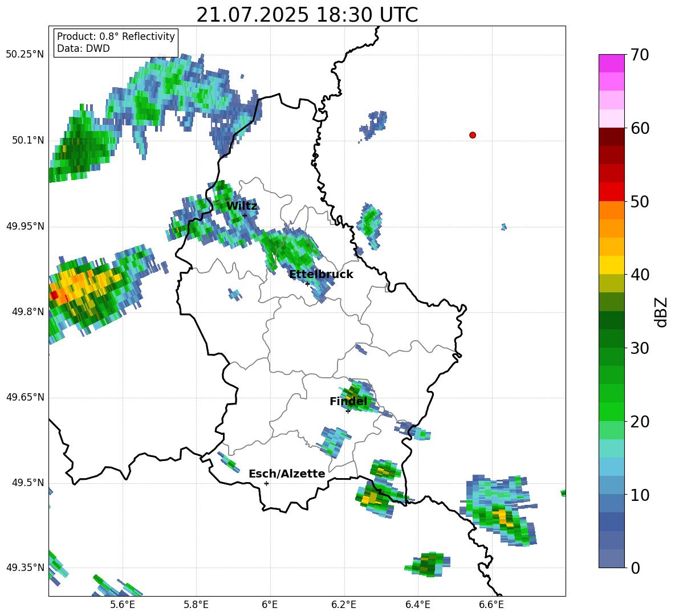The width and height of the screenshot is (675, 616).
Task: Click the 49.8°N latitude label
Action: point(28,312)
